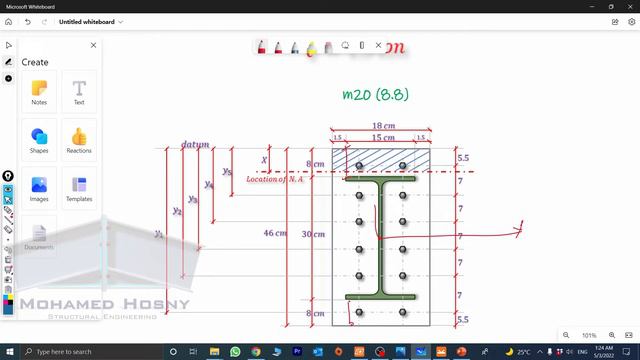This screenshot has width=640, height=360.
Task: Open Outlook from the taskbar
Action: click(x=318, y=351)
